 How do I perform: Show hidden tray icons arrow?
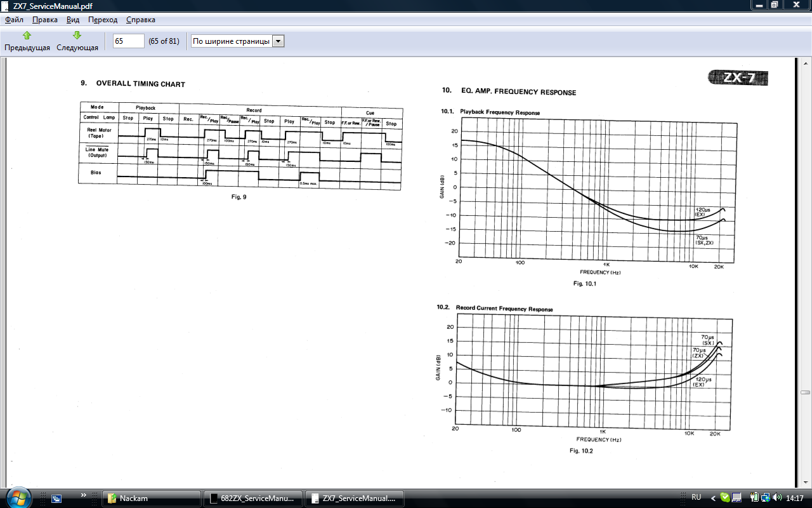[713, 498]
